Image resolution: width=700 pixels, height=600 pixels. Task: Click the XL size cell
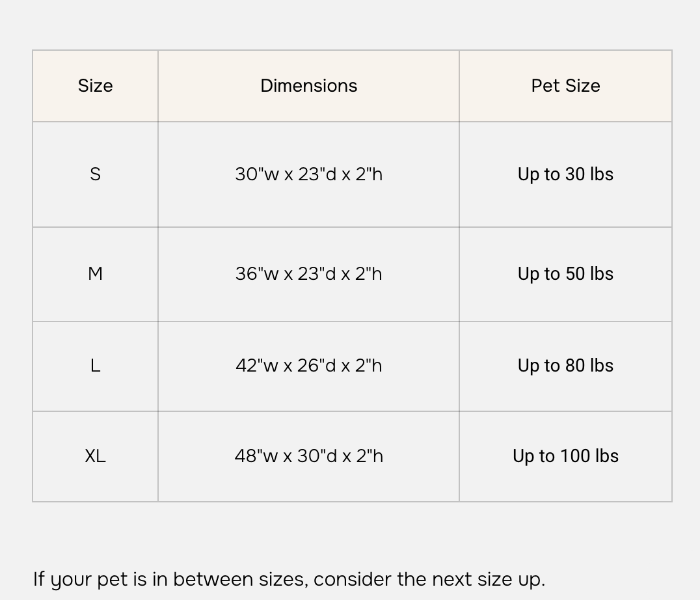[95, 456]
